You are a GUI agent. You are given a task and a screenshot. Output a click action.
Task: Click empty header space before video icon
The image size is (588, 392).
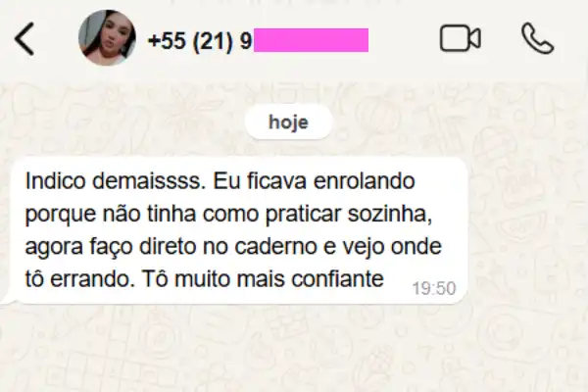click(x=403, y=39)
